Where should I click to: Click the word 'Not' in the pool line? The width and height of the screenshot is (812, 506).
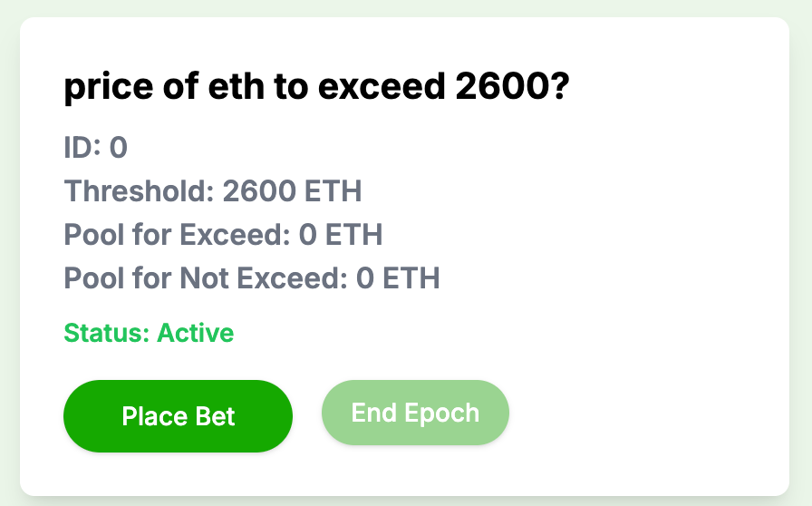(206, 277)
